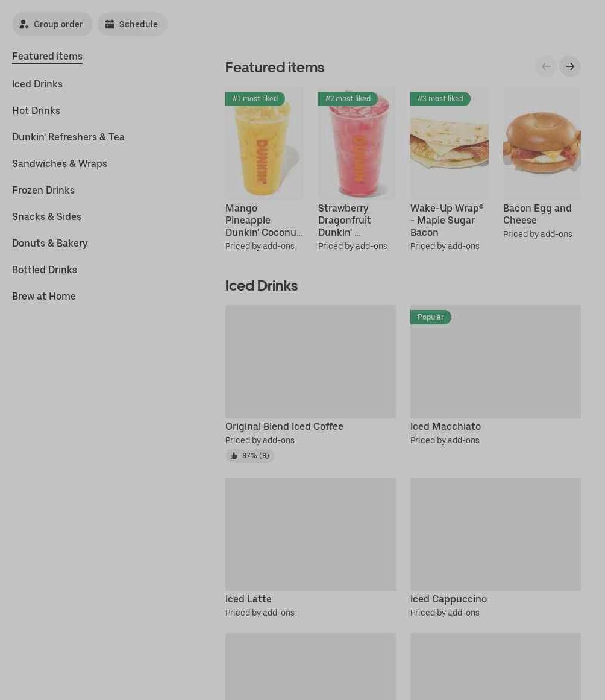This screenshot has width=605, height=700.
Task: Start a Group order
Action: click(52, 24)
